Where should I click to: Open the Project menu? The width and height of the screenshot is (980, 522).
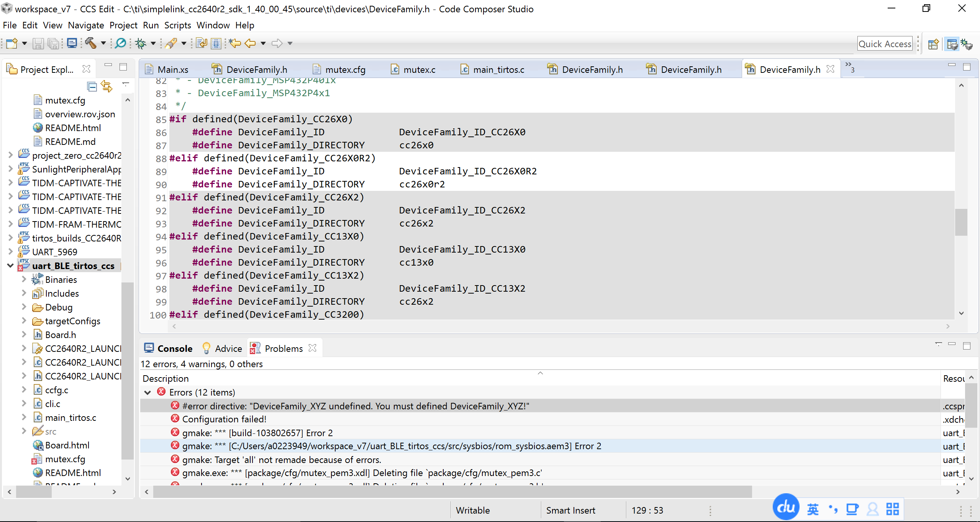pos(123,25)
